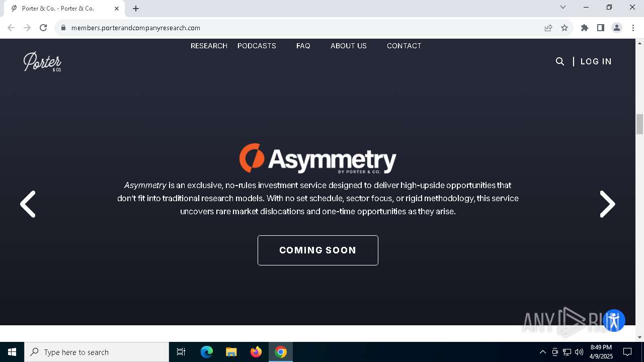
Task: View site information lock icon
Action: [63, 28]
